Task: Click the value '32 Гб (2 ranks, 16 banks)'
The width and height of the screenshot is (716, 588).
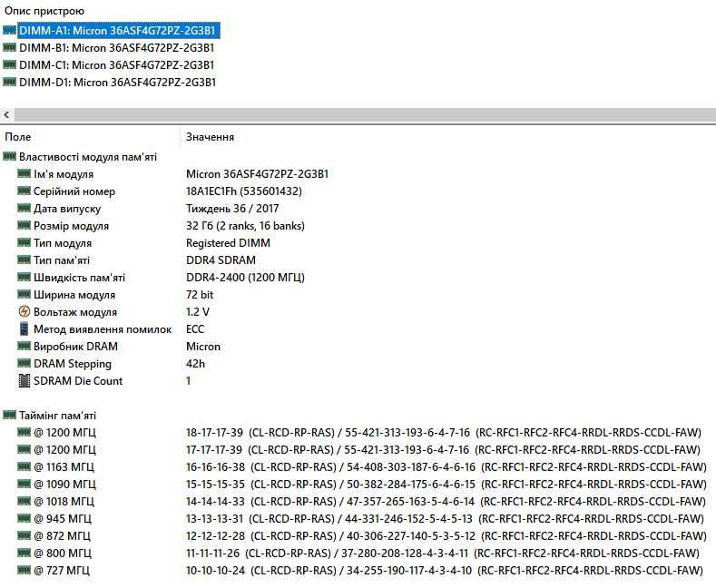Action: 245,226
